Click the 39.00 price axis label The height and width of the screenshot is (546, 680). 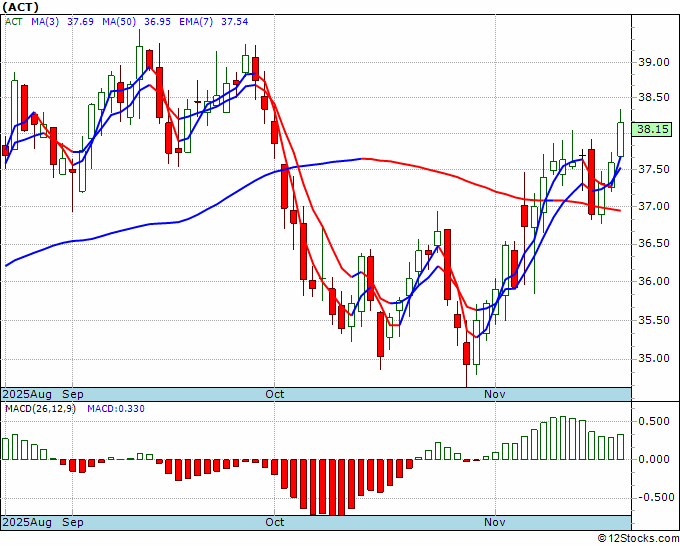[x=654, y=62]
